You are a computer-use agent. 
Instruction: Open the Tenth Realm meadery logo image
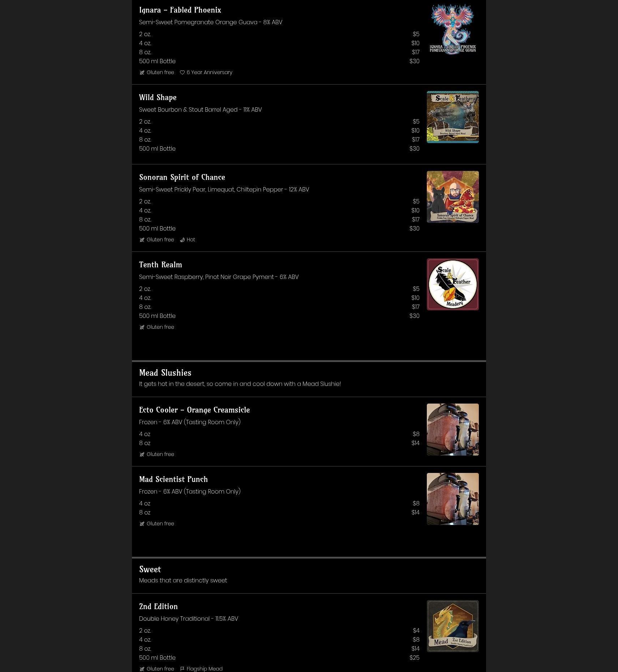452,284
